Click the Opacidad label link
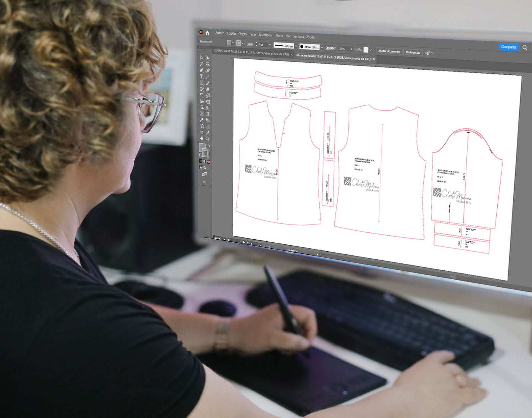Viewport: 532px width, 418px height. point(331,48)
